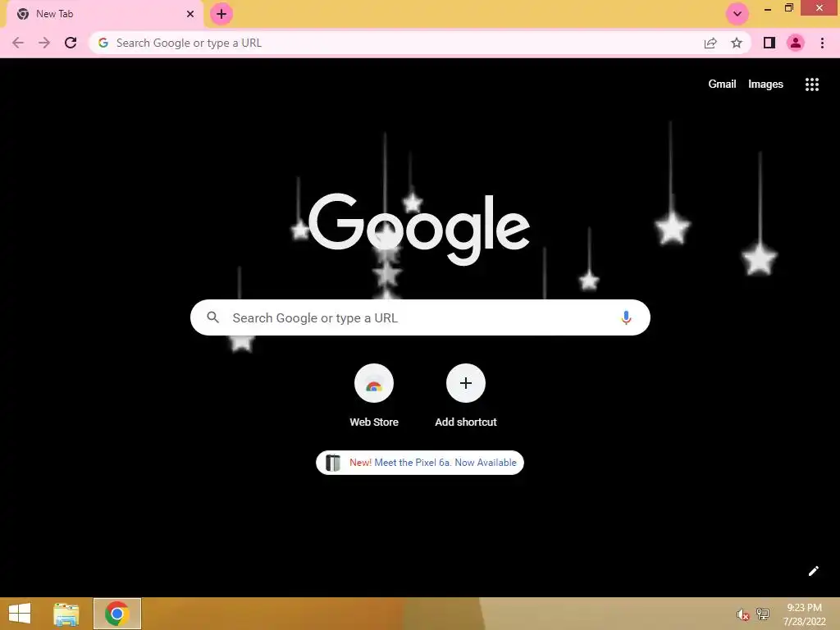This screenshot has width=840, height=630.
Task: Click Add shortcut button
Action: (466, 396)
